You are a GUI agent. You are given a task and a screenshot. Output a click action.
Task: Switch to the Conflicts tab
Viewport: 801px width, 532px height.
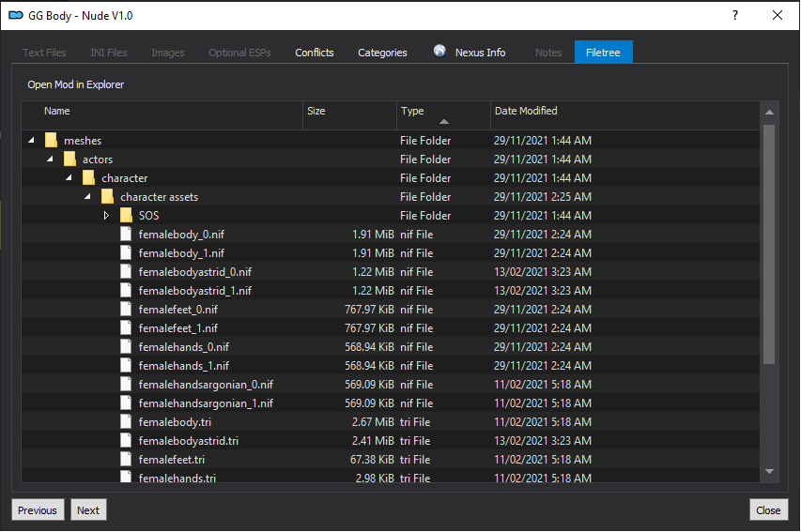(315, 53)
